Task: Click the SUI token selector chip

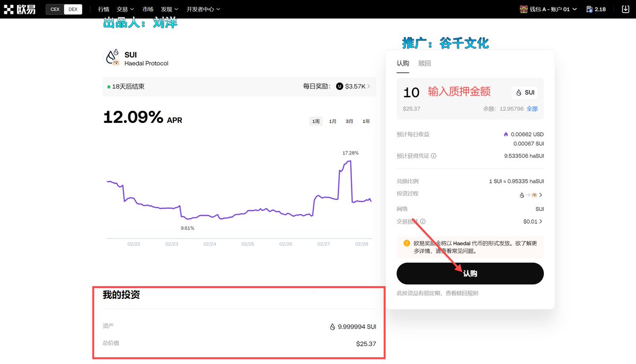Action: [525, 92]
